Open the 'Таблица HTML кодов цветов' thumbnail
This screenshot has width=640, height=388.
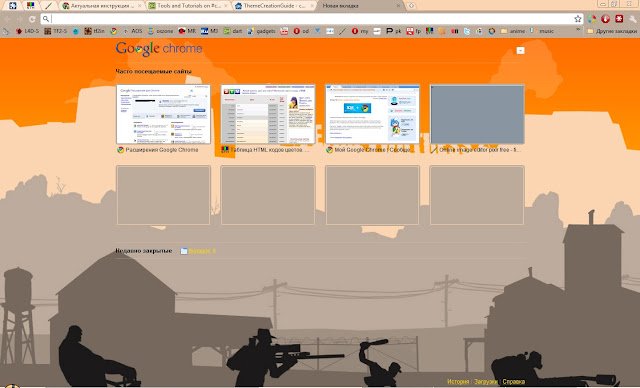[268, 114]
